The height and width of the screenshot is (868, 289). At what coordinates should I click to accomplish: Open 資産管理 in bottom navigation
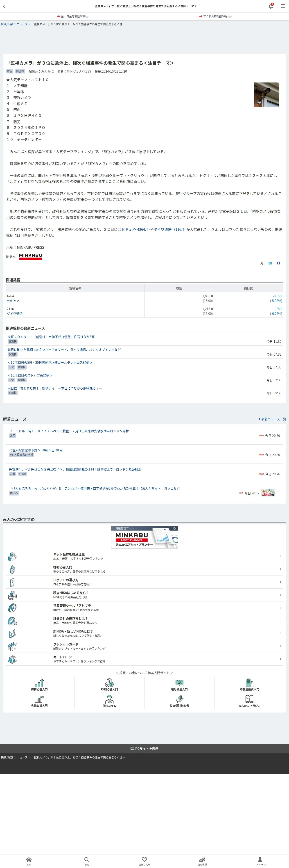pos(202,861)
